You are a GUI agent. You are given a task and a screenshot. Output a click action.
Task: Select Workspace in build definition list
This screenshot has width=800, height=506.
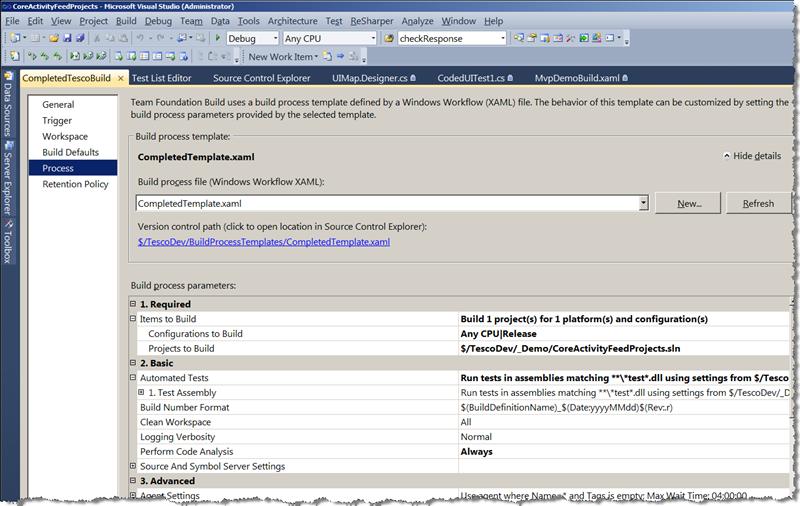pos(65,136)
